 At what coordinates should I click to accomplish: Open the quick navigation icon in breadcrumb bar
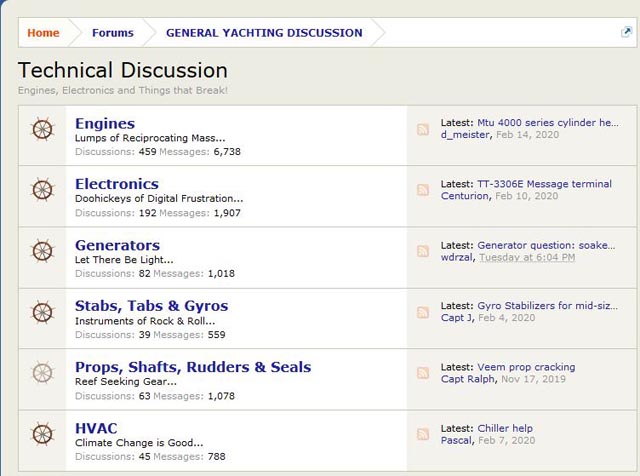tap(626, 32)
